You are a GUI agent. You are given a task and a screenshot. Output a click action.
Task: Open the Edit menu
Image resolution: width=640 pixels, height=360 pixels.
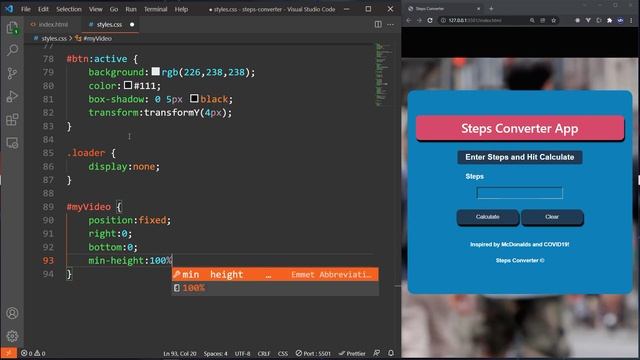[x=43, y=9]
